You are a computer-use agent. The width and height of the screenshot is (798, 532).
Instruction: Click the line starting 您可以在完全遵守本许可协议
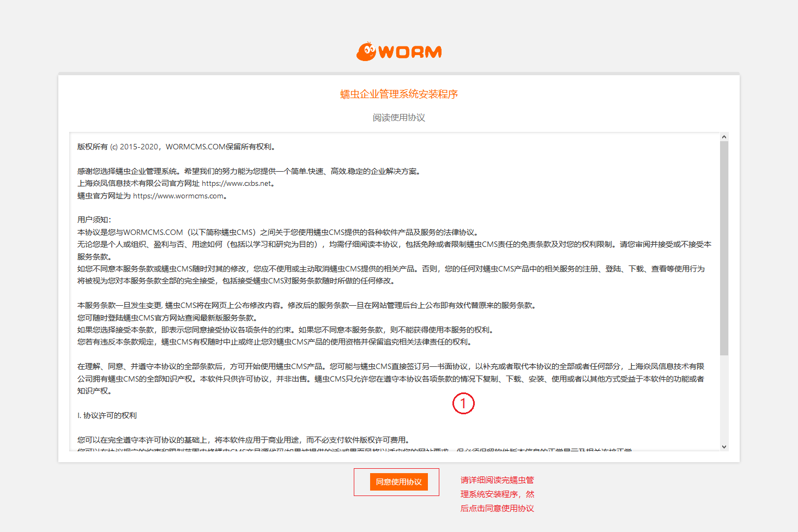click(x=244, y=440)
